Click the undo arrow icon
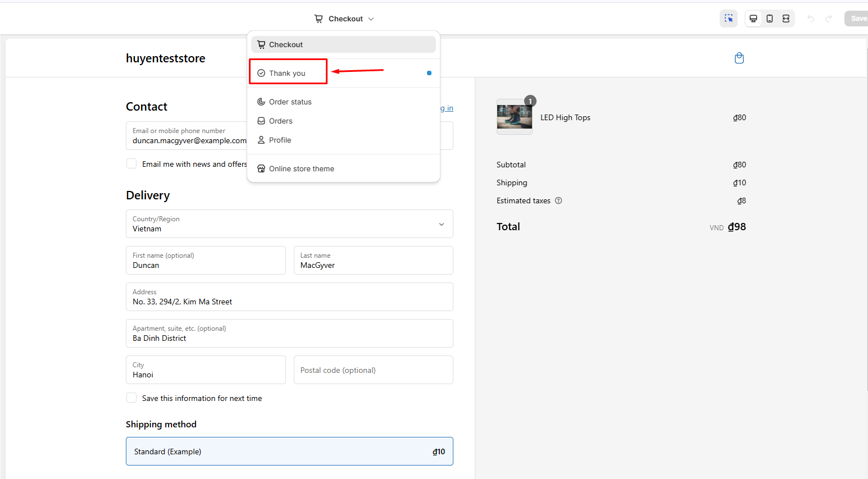868x479 pixels. (x=811, y=19)
